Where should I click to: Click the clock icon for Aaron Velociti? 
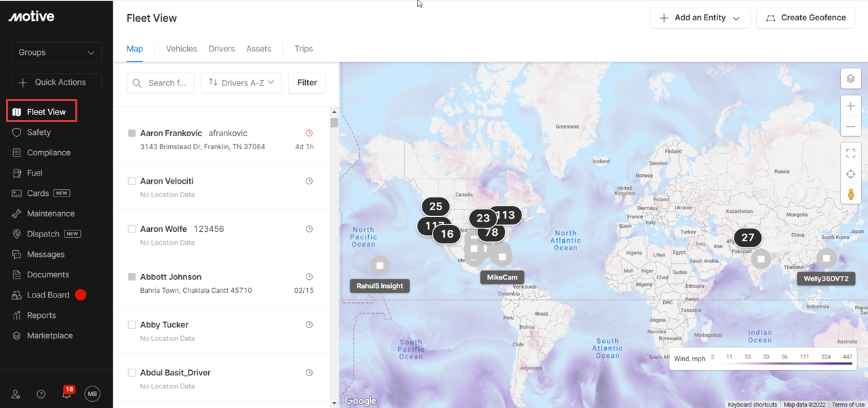click(x=309, y=181)
